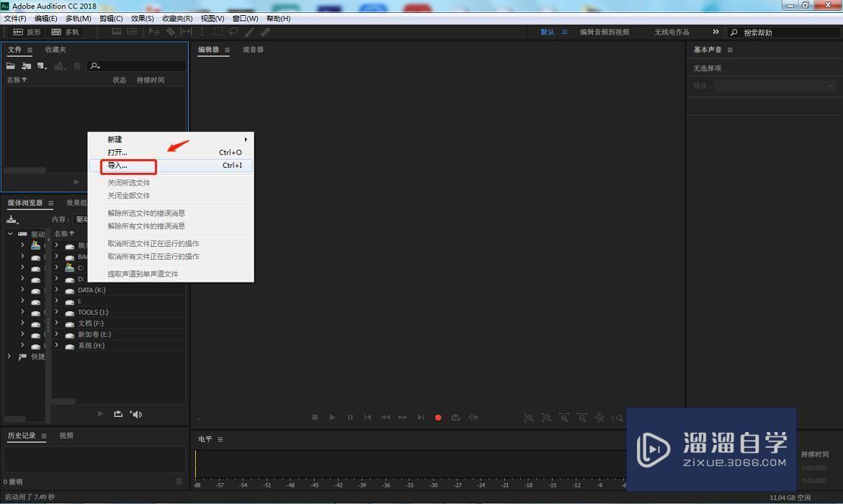Select 无线电作品 workspace
Viewport: 843px width, 504px height.
tap(672, 32)
